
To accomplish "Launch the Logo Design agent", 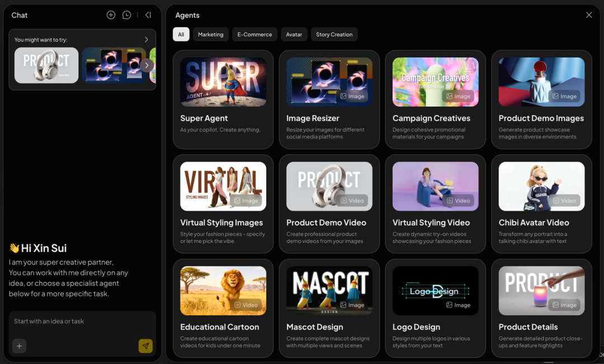I will tap(435, 308).
